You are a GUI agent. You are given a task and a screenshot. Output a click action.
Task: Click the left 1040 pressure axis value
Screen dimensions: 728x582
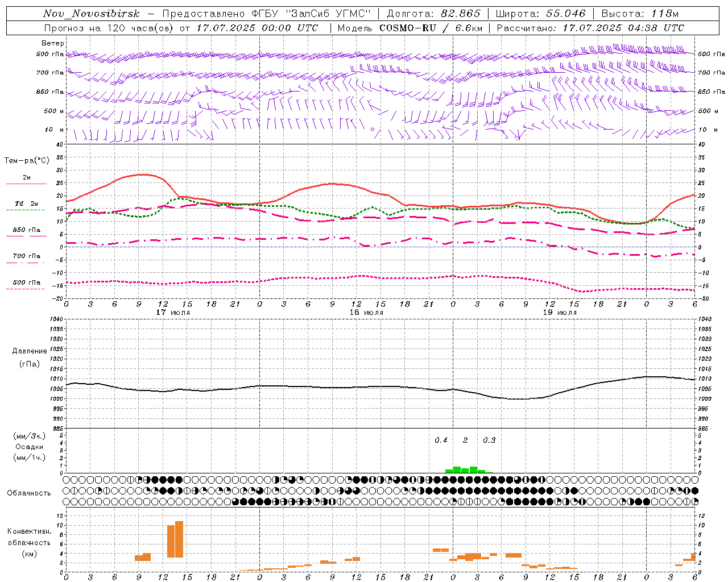click(56, 319)
